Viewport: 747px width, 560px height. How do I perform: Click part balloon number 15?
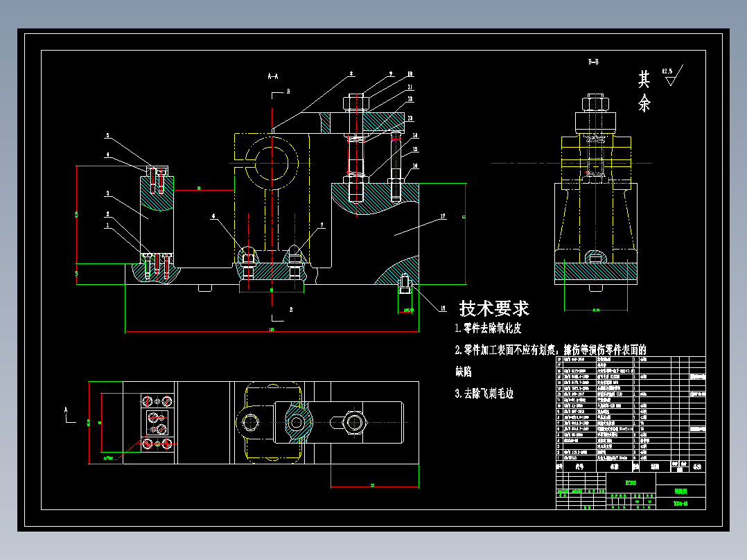[415, 149]
